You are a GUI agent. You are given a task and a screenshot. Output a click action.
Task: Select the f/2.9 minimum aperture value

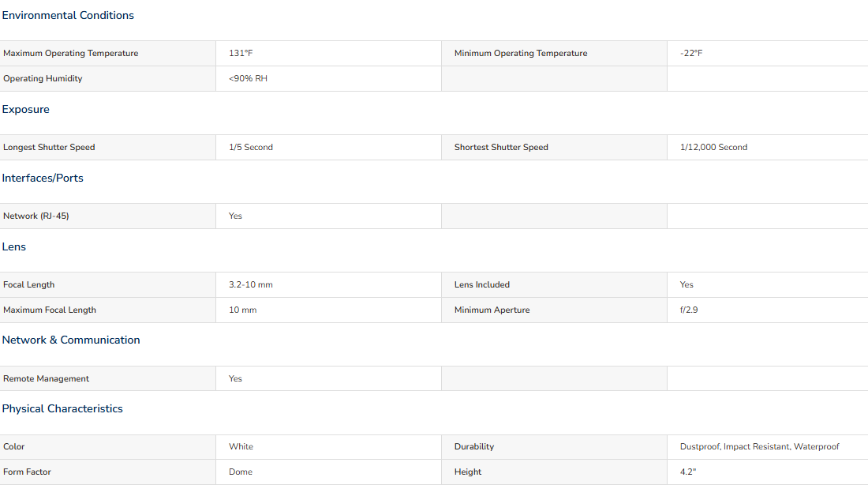(x=689, y=310)
